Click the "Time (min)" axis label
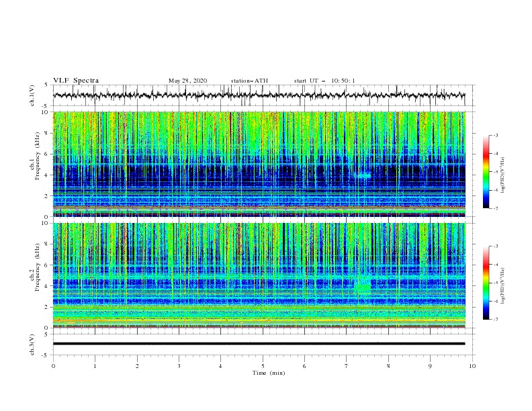Screen dimensions: 532x411 pos(269,373)
